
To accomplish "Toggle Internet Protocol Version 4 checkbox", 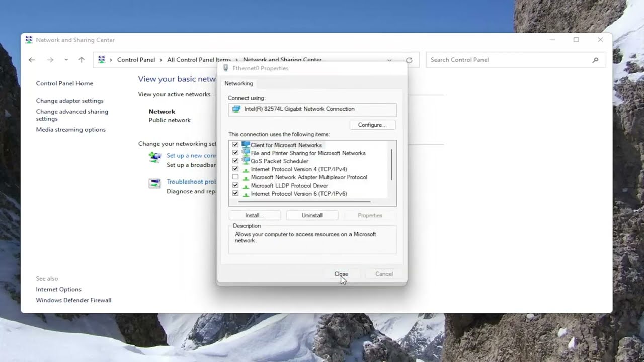I will pos(235,169).
